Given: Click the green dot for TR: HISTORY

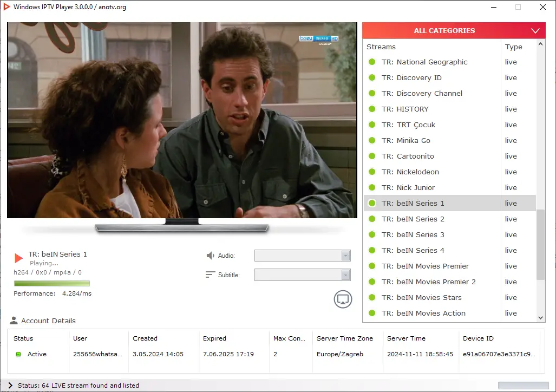Looking at the screenshot, I should click(x=372, y=109).
